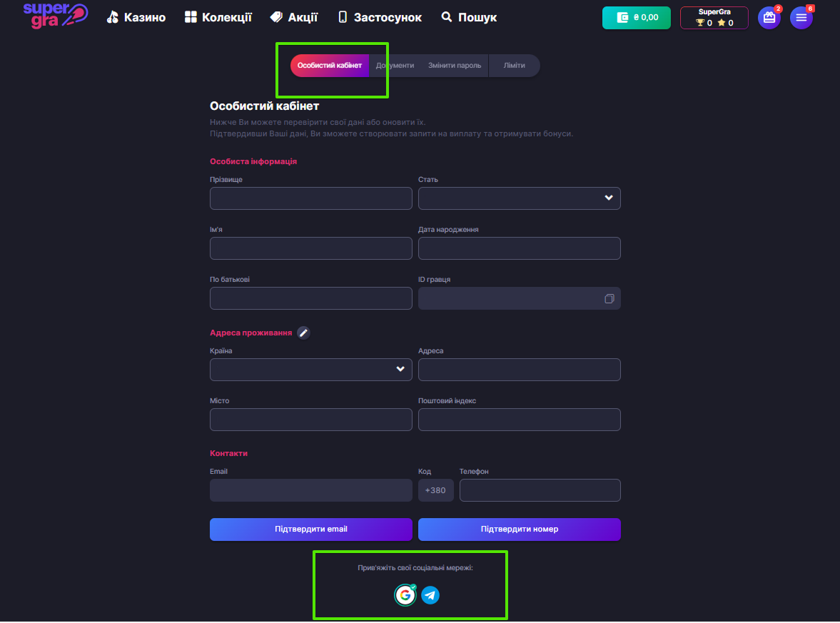Expand the Країна dropdown
This screenshot has width=840, height=623.
pos(310,370)
